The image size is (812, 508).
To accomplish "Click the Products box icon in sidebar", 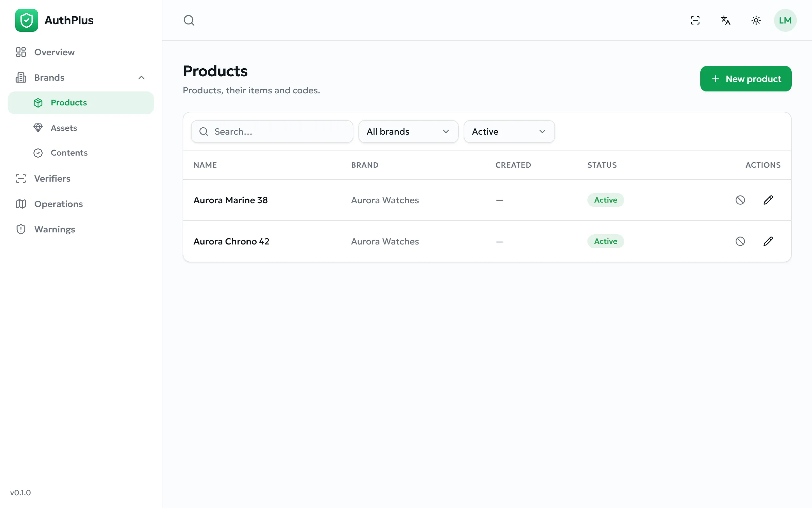I will tap(38, 103).
